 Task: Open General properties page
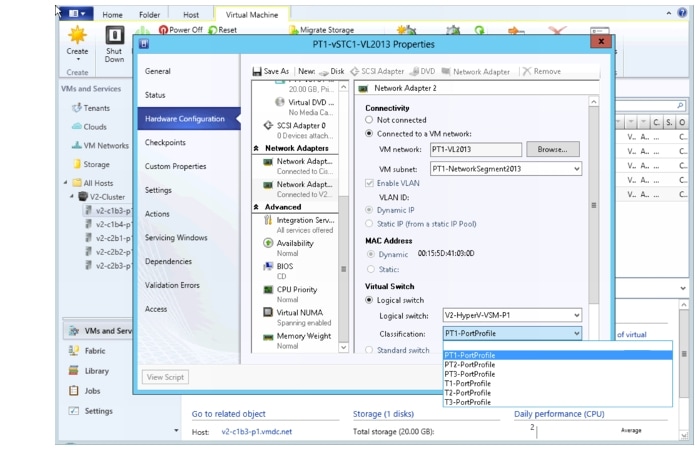[x=157, y=71]
